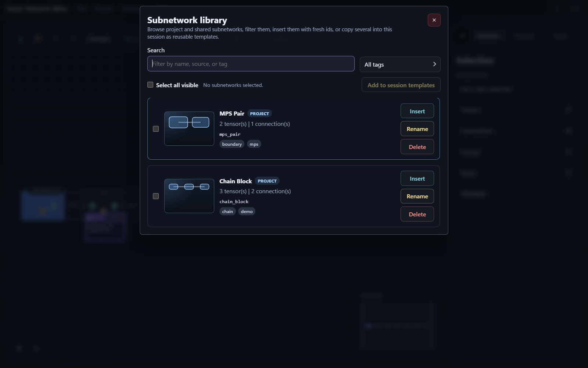Delete the MPS Pair subnetwork
Image resolution: width=588 pixels, height=368 pixels.
[417, 147]
